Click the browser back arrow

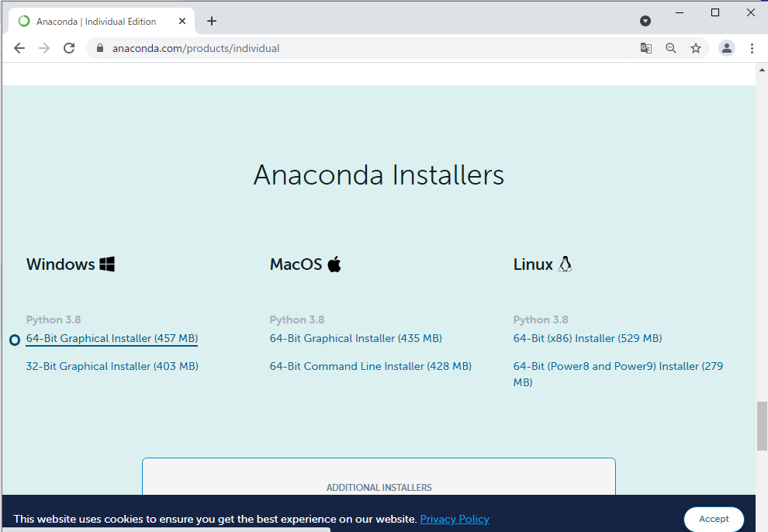point(19,48)
